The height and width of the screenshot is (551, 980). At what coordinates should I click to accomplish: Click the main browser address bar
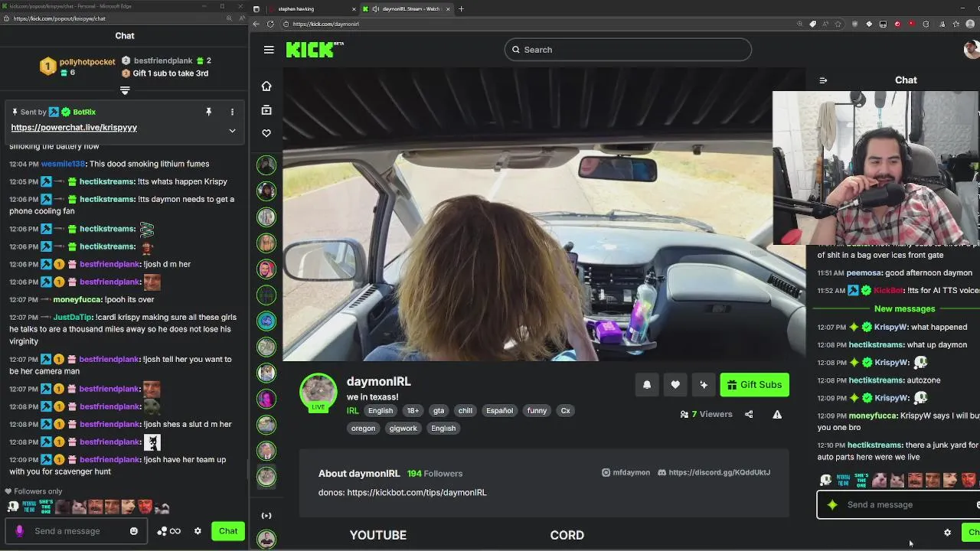[536, 24]
